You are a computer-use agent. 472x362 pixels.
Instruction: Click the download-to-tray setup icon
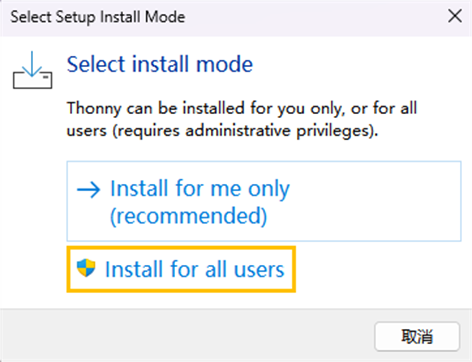click(x=32, y=70)
